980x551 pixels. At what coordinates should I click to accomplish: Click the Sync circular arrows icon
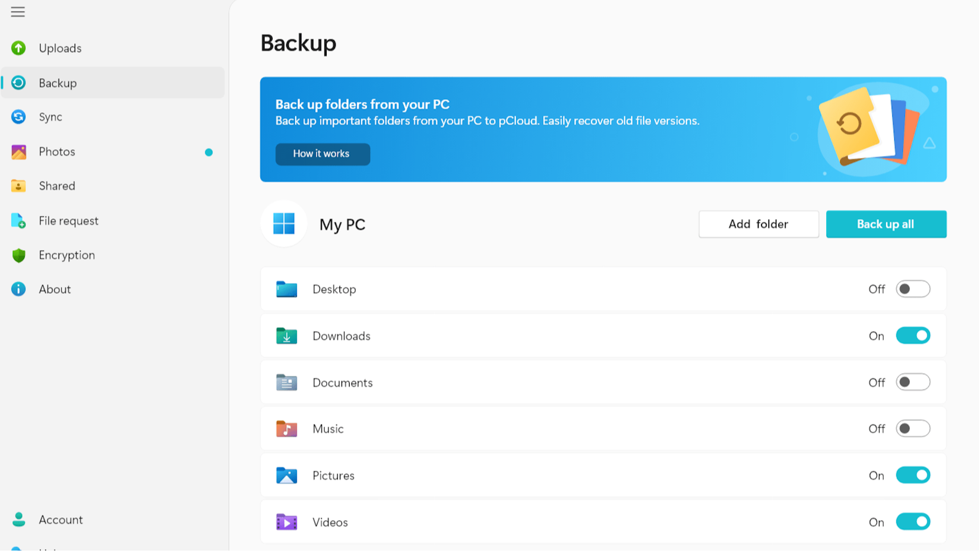[18, 117]
